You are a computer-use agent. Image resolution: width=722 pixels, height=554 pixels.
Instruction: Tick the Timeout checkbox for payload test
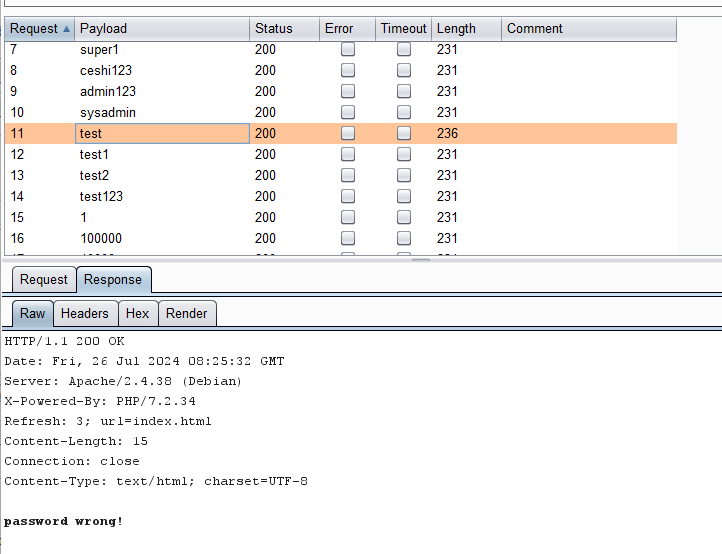(x=404, y=134)
